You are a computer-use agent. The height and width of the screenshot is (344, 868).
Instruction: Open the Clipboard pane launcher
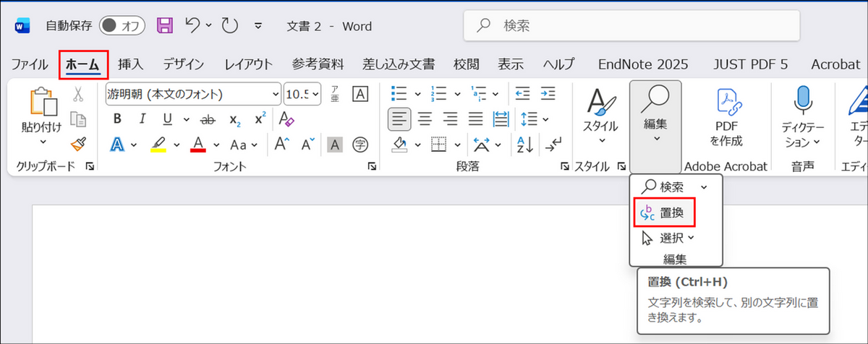click(x=90, y=166)
